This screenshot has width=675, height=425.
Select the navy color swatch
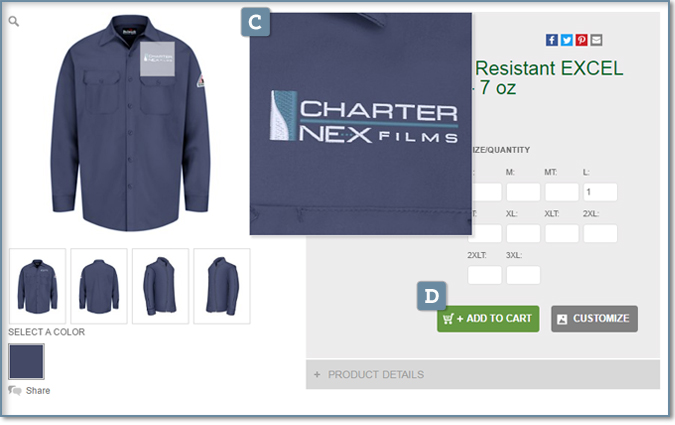(x=26, y=361)
